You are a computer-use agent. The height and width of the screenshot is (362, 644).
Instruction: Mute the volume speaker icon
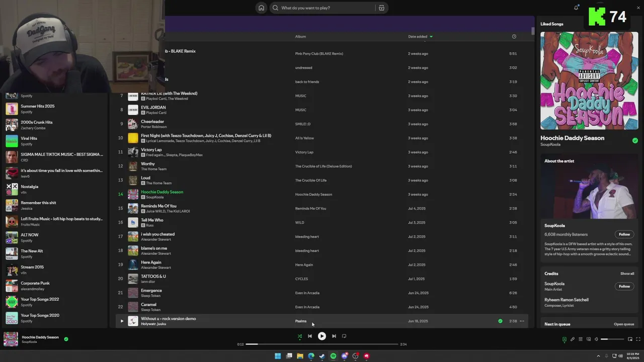(596, 339)
